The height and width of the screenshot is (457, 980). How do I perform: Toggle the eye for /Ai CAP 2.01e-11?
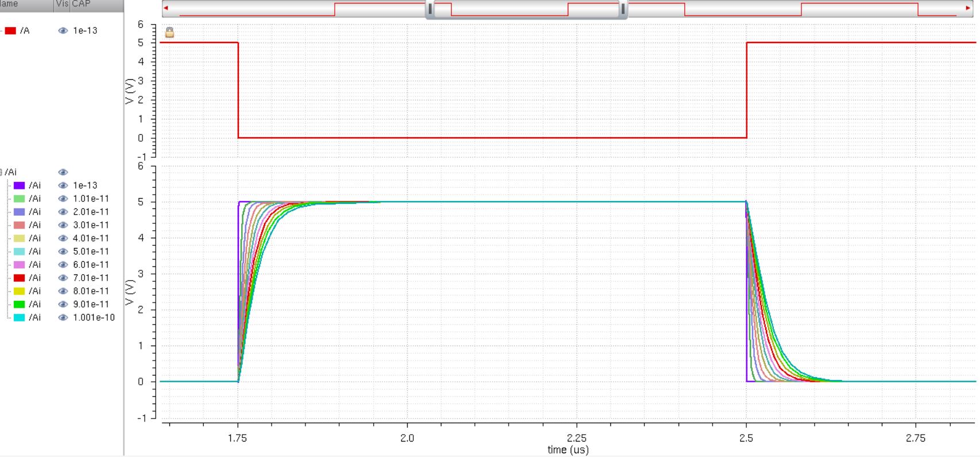63,212
